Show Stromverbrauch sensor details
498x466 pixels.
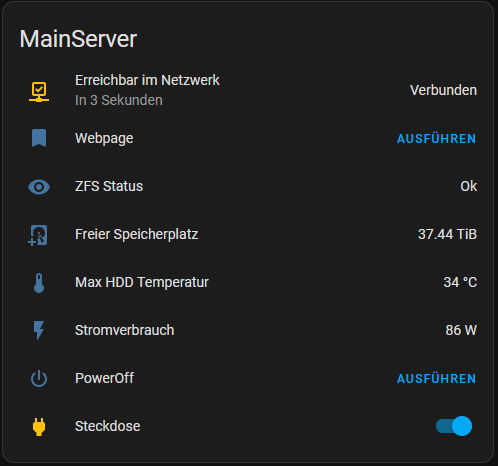click(125, 330)
